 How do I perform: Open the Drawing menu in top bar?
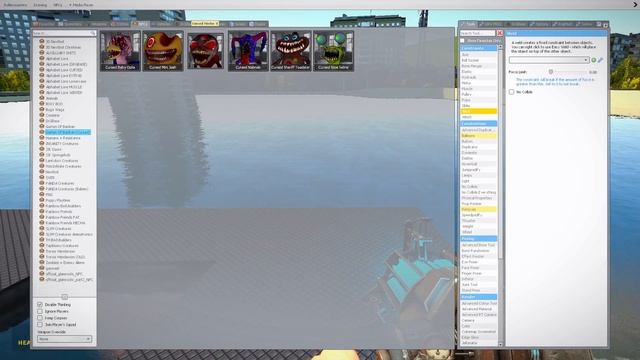[x=40, y=5]
